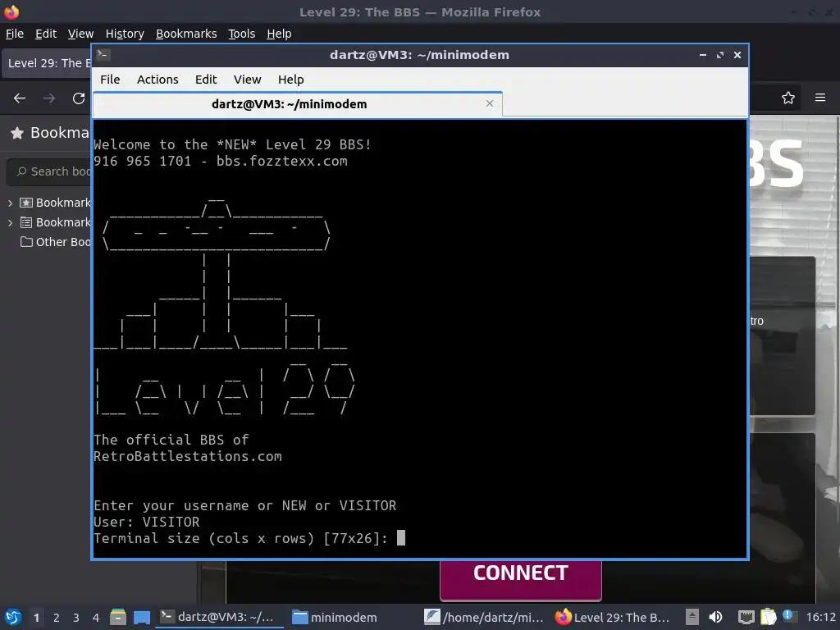Open Firefox Edit menu
This screenshot has height=630, width=840.
click(x=46, y=34)
